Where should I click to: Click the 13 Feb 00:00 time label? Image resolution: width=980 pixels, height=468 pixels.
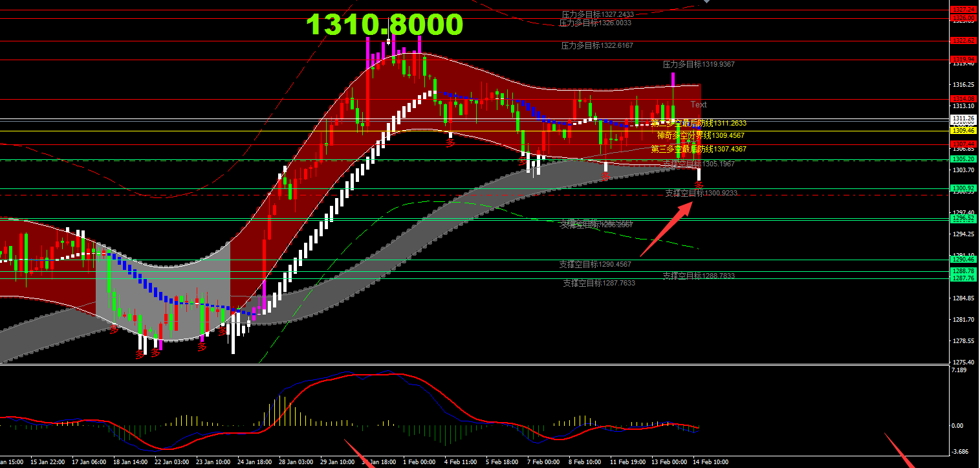(x=670, y=462)
